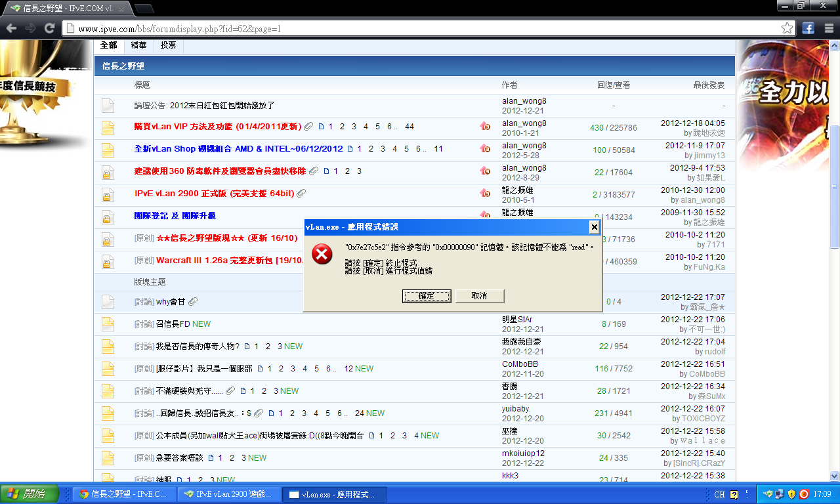The width and height of the screenshot is (840, 504).
Task: Click the network connection tray icon
Action: pos(780,494)
